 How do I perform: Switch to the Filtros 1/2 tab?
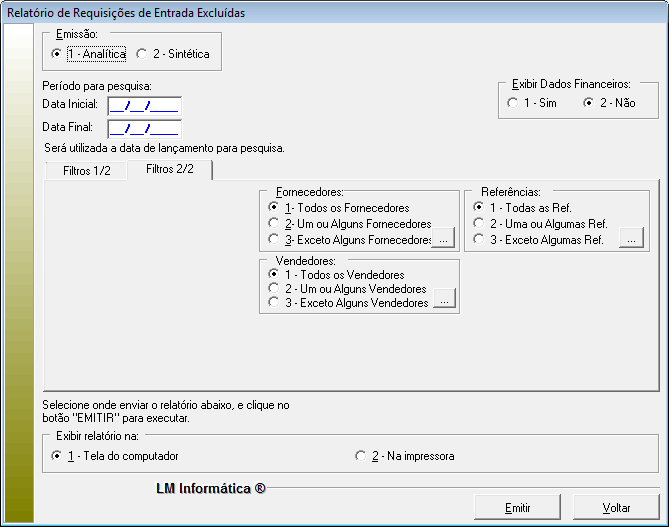pos(86,171)
